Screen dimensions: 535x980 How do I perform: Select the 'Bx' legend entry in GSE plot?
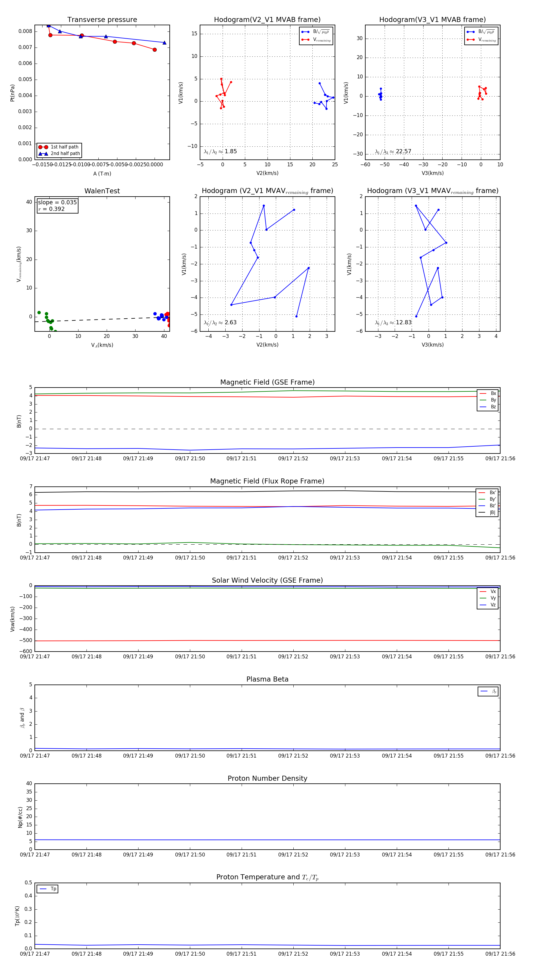point(488,393)
